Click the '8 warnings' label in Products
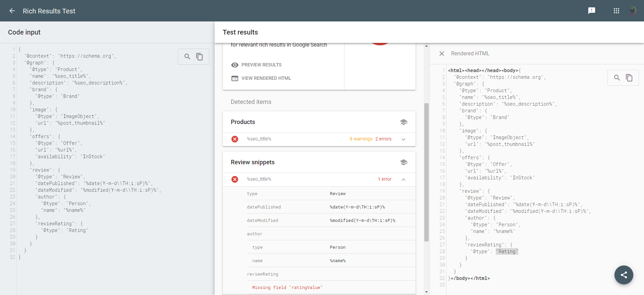 [361, 139]
